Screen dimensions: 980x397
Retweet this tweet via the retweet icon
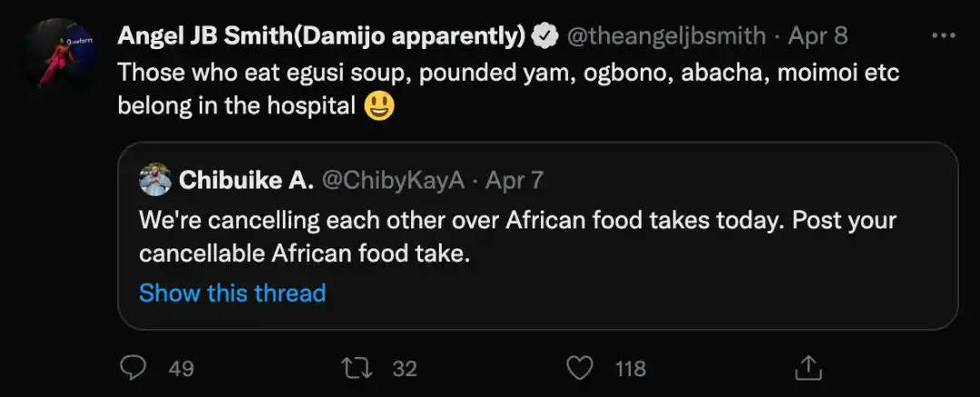(354, 367)
